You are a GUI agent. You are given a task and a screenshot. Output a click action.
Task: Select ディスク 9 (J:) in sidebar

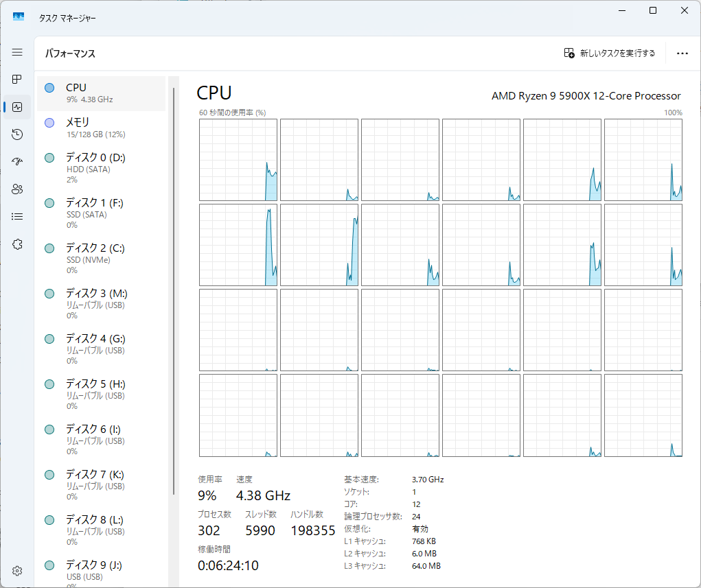point(101,571)
